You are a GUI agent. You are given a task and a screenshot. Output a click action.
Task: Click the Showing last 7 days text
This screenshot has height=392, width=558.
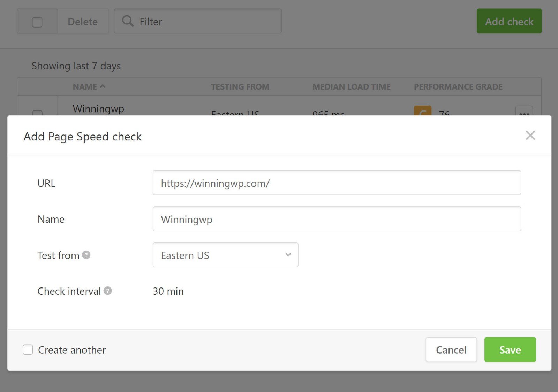tap(76, 66)
